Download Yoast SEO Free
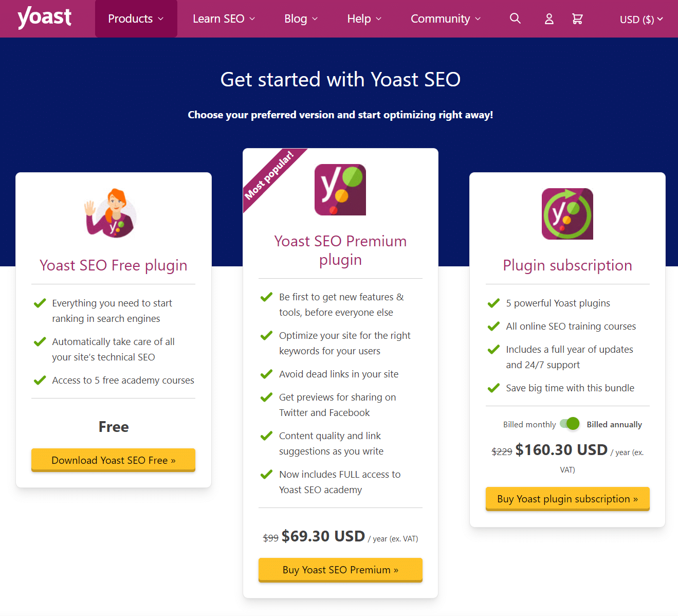The width and height of the screenshot is (678, 616). 113,460
